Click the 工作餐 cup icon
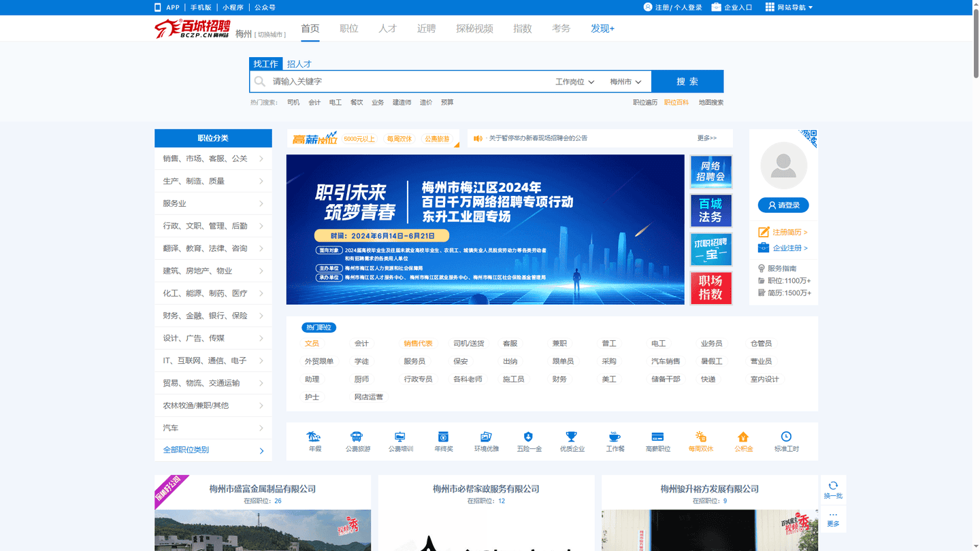The width and height of the screenshot is (980, 551). (615, 437)
